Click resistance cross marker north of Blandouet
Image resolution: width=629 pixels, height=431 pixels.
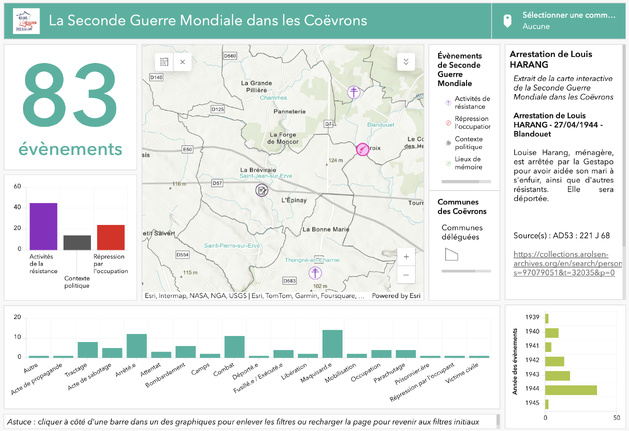(352, 92)
